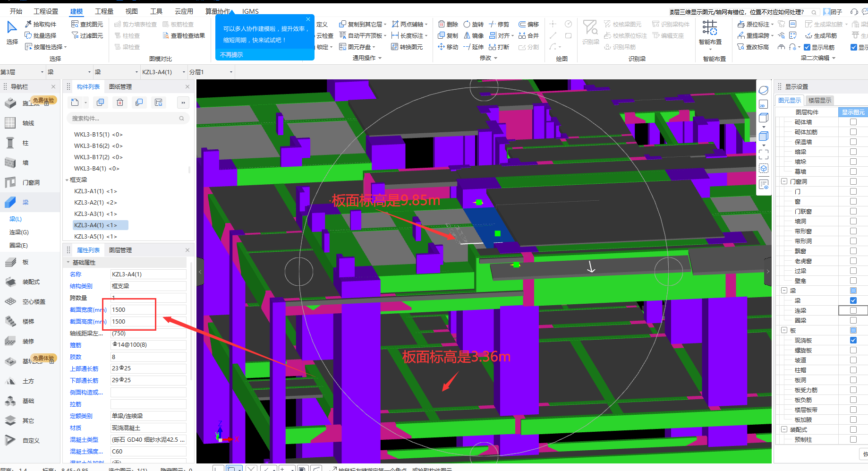
Task: Click the trash delete icon in 构件列表
Action: click(x=120, y=102)
